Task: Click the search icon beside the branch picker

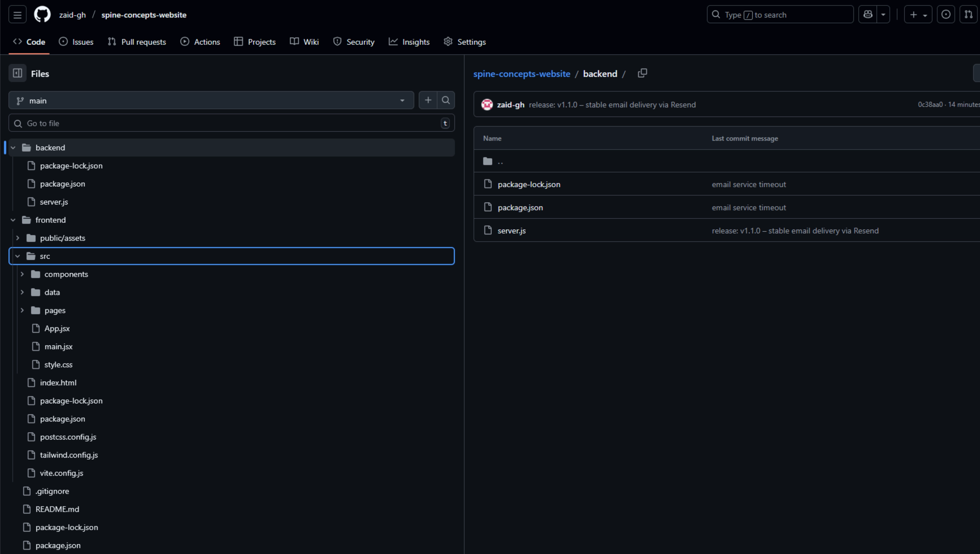Action: pyautogui.click(x=446, y=100)
